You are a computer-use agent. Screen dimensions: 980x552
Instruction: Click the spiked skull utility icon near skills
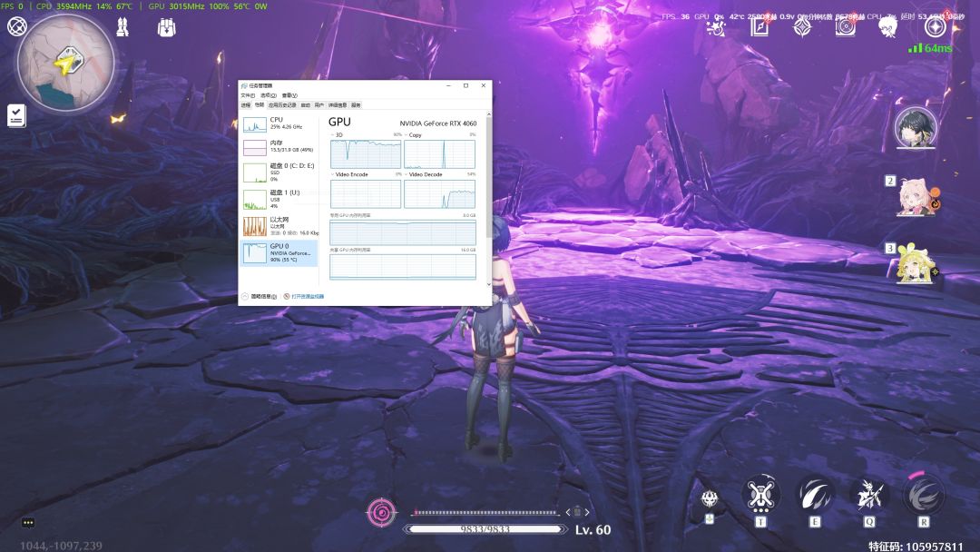[x=710, y=498]
